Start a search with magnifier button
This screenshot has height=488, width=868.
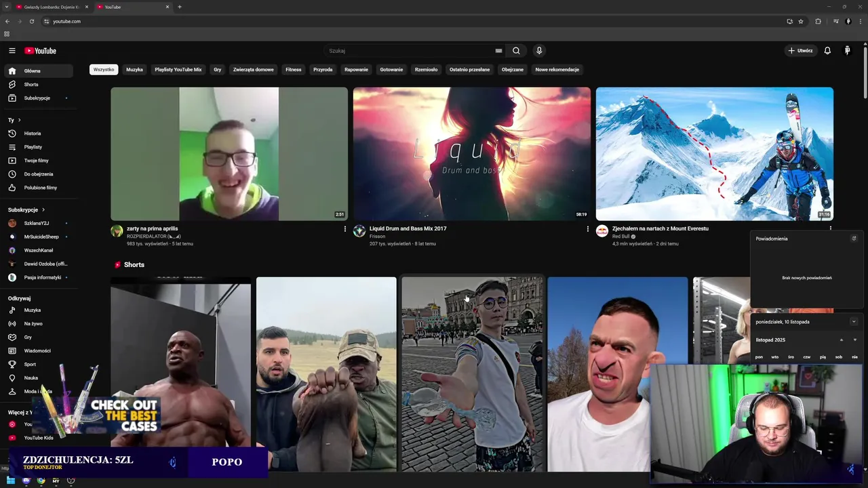(516, 51)
